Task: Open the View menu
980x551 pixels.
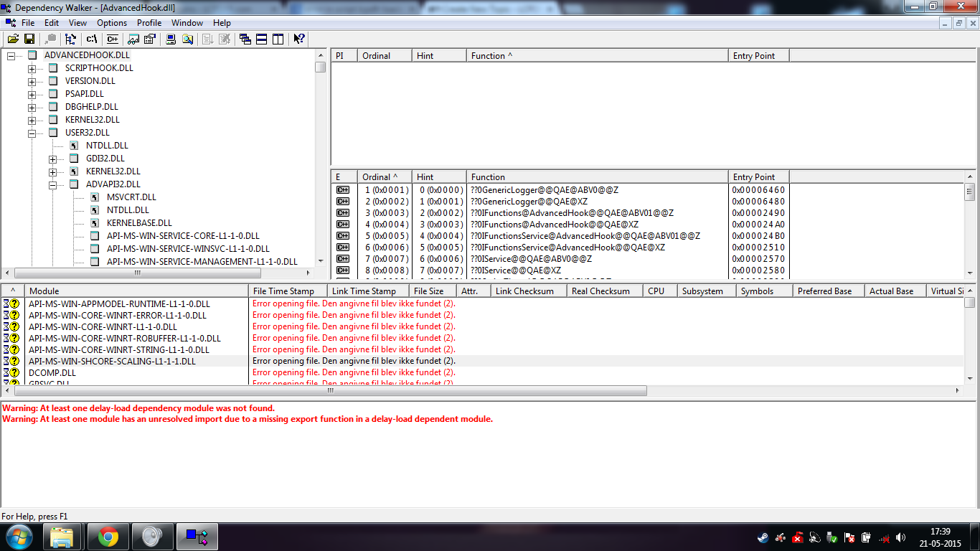Action: [x=77, y=23]
